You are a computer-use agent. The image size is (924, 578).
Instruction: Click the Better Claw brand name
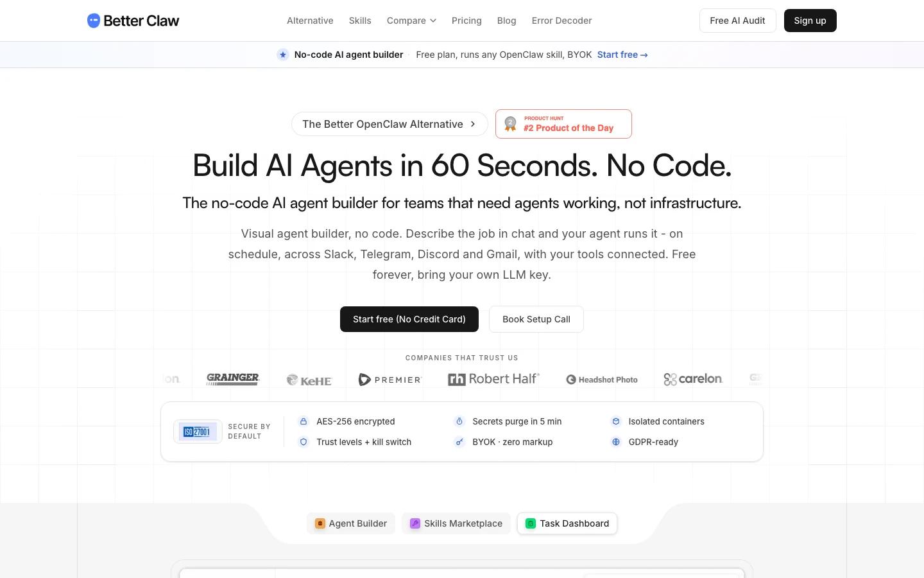[141, 21]
